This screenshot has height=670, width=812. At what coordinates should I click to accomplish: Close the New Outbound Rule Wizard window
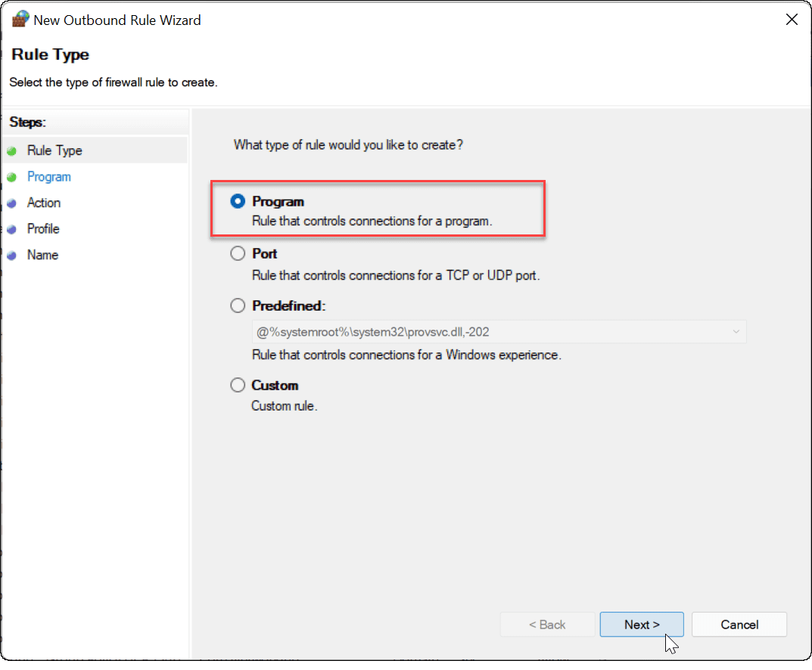pos(792,20)
